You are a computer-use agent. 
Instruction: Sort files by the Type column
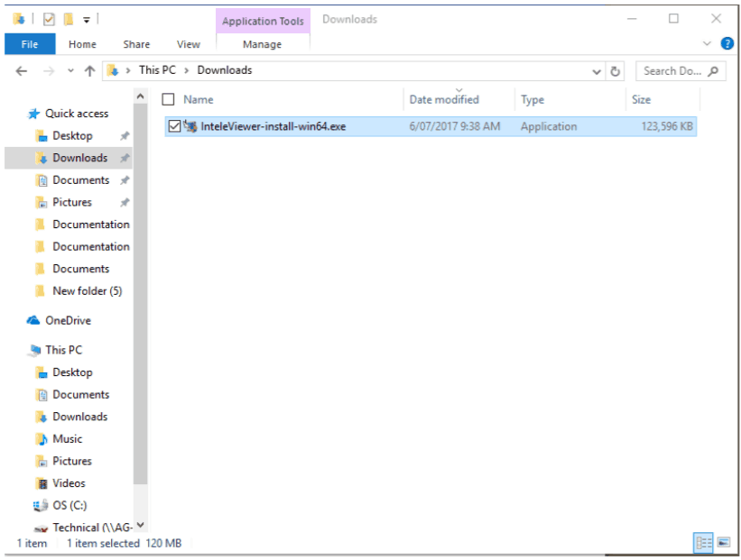click(533, 99)
